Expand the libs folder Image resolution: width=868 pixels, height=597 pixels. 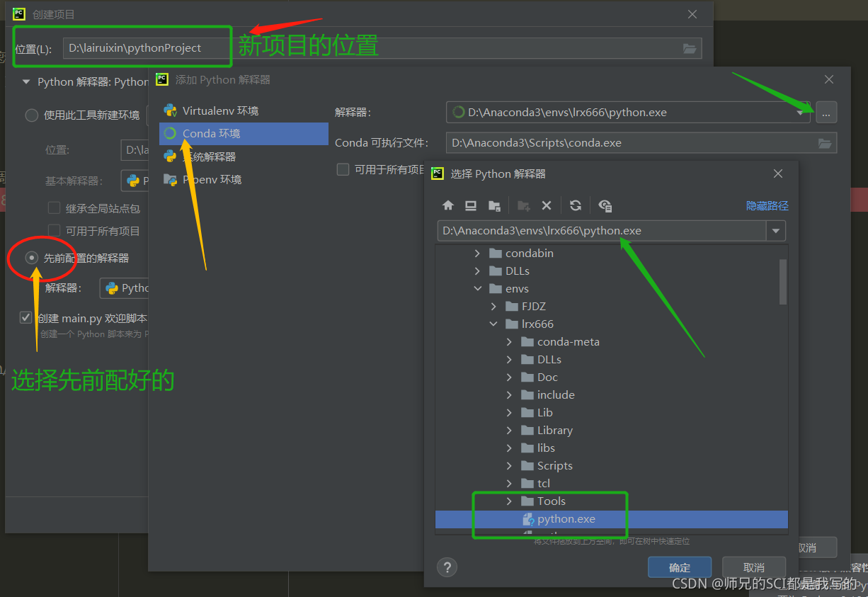(x=509, y=448)
